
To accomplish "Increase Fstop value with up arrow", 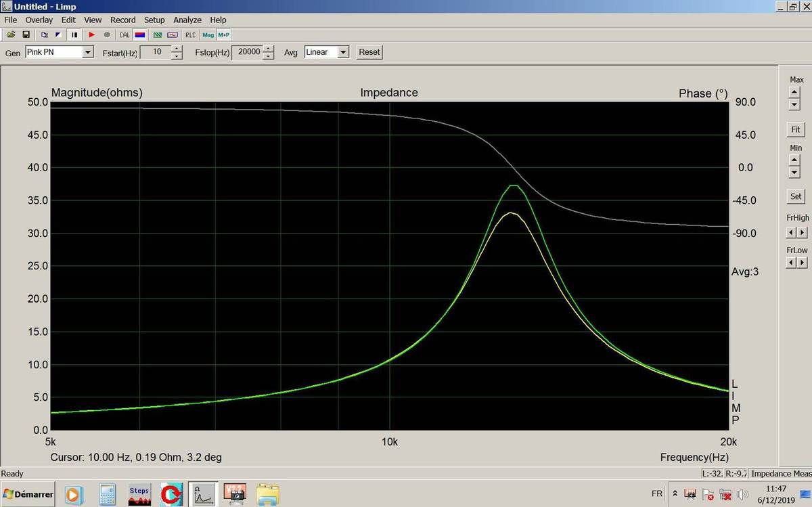I will [x=269, y=49].
